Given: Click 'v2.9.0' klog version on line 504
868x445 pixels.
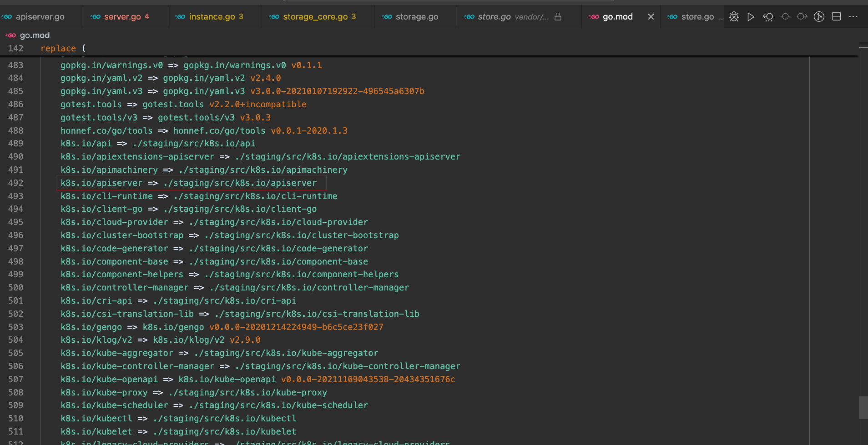Looking at the screenshot, I should click(245, 340).
